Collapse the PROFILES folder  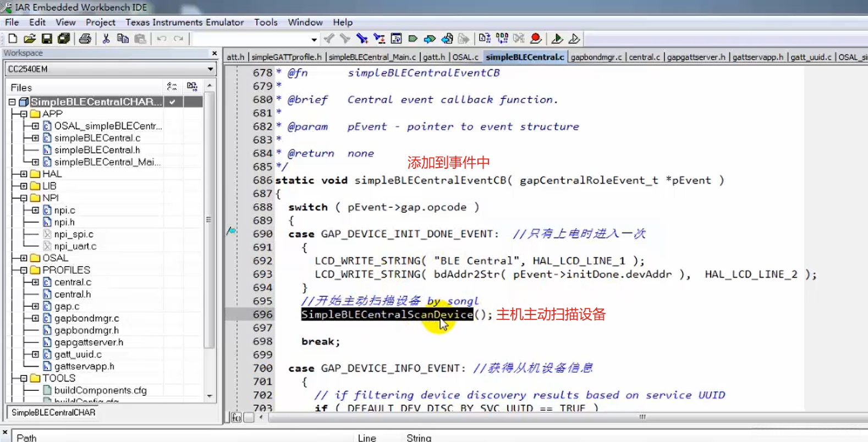[24, 270]
